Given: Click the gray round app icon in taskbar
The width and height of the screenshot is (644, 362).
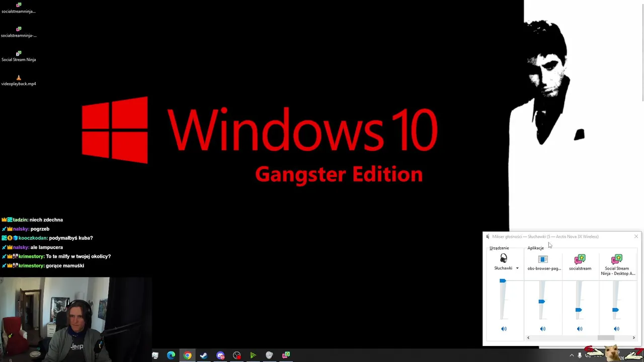Looking at the screenshot, I should click(x=269, y=355).
